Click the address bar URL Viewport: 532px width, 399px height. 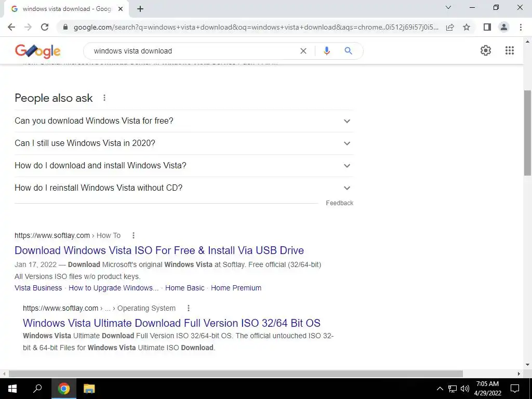pos(256,27)
